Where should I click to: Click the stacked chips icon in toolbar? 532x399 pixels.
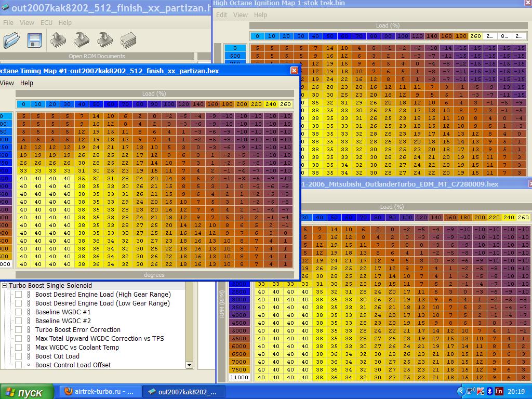128,40
